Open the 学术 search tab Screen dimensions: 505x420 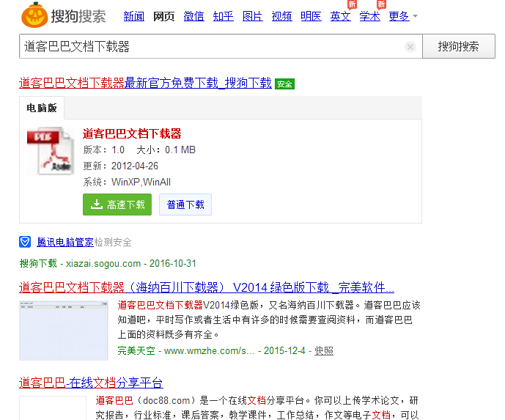point(369,16)
